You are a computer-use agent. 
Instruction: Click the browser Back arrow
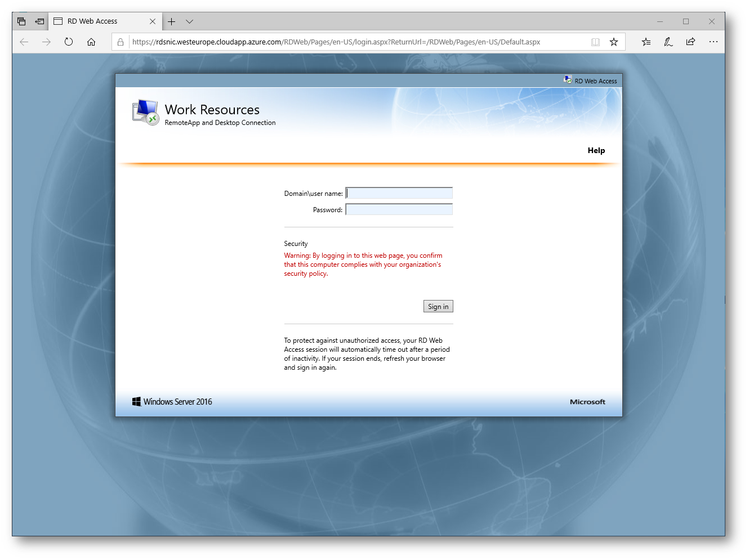coord(24,42)
